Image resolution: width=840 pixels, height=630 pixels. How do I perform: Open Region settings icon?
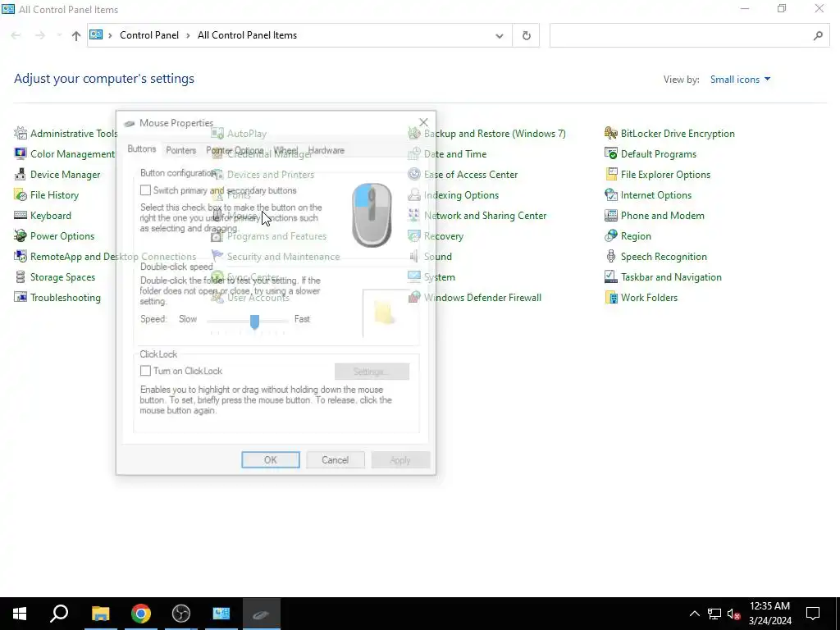pyautogui.click(x=610, y=235)
